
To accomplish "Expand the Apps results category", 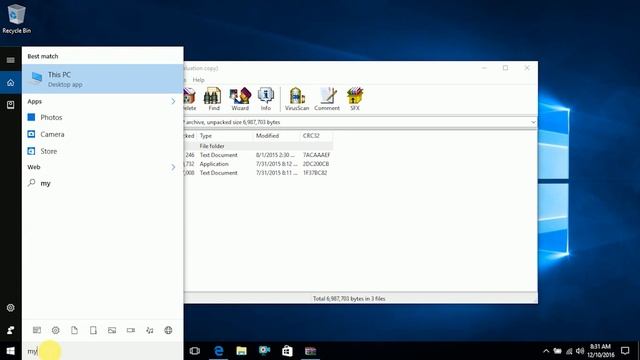I will tap(173, 101).
